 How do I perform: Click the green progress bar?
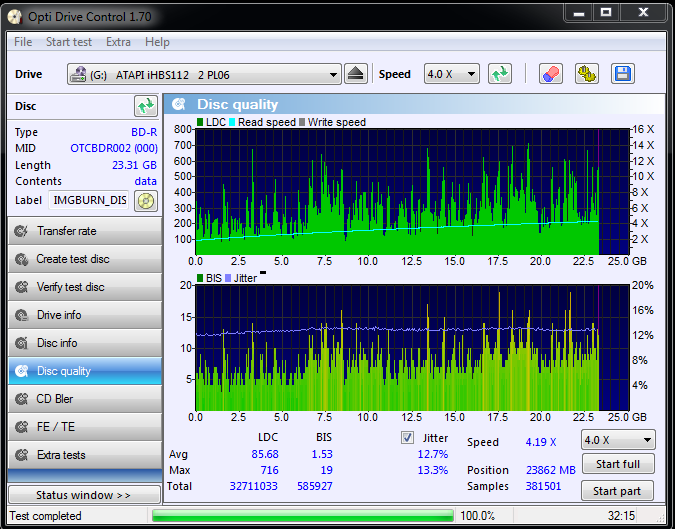point(303,516)
